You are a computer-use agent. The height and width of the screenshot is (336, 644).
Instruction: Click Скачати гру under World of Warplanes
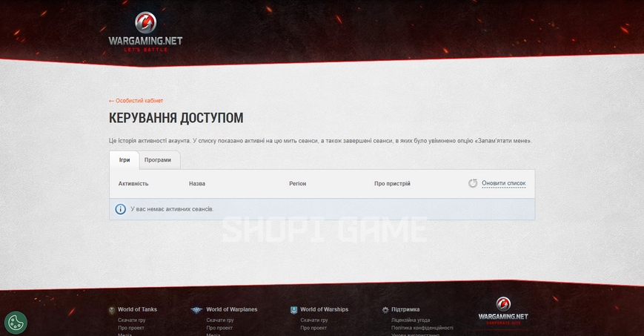[x=220, y=320]
